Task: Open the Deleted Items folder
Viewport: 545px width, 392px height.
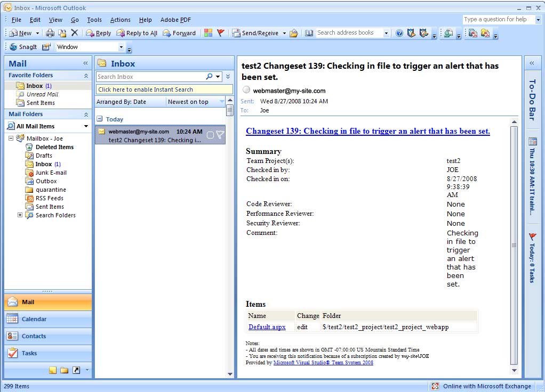Action: coord(54,147)
